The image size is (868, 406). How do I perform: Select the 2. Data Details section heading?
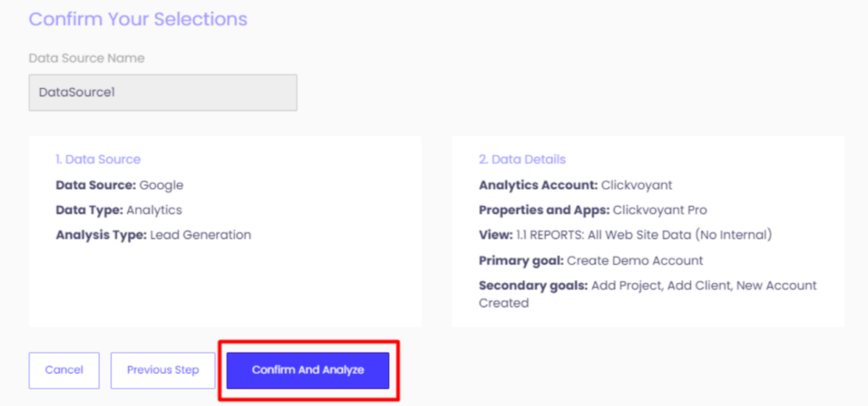522,159
